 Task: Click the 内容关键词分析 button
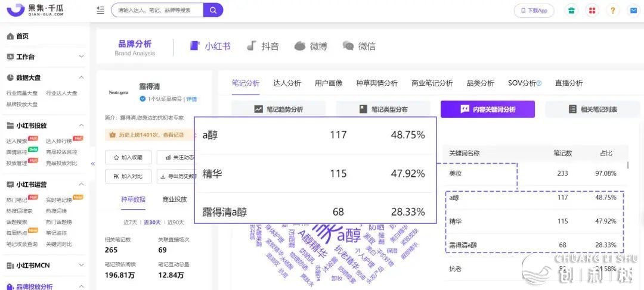[x=488, y=109]
